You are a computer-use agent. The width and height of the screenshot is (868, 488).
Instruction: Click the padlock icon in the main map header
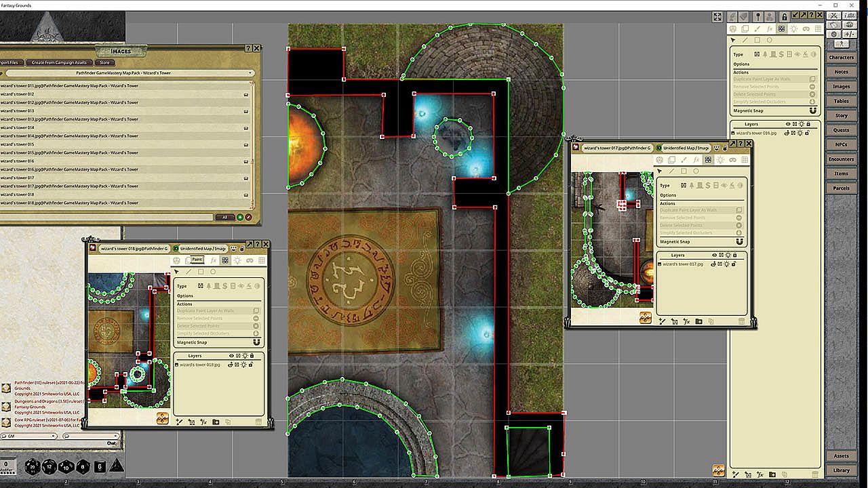(x=785, y=17)
